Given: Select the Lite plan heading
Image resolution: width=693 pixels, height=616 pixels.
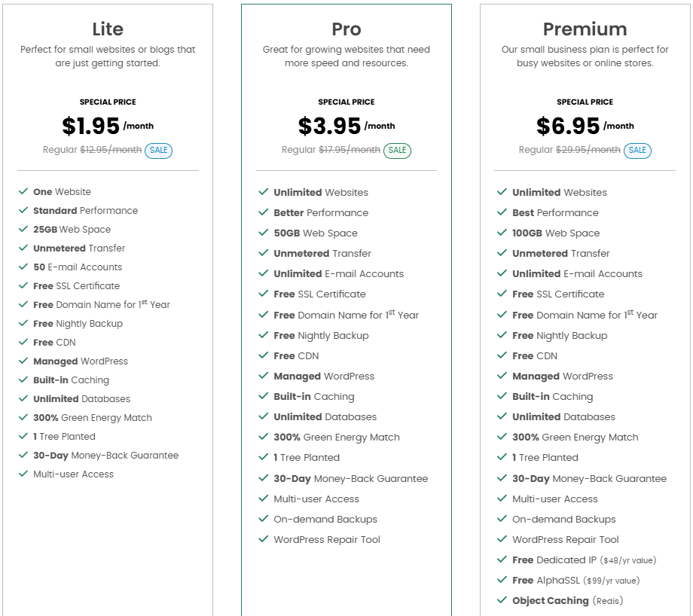Looking at the screenshot, I should [x=108, y=29].
